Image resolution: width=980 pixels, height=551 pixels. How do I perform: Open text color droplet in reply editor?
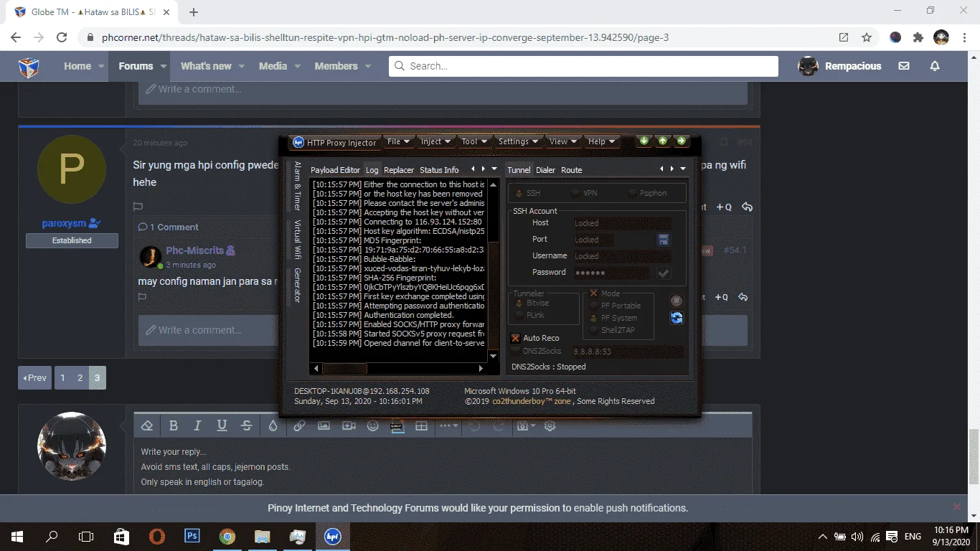(273, 425)
